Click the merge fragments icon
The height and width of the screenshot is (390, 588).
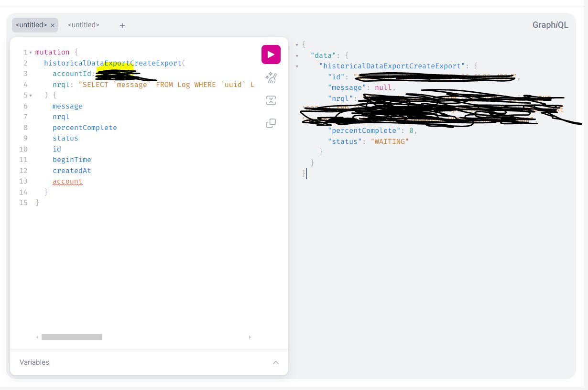271,100
